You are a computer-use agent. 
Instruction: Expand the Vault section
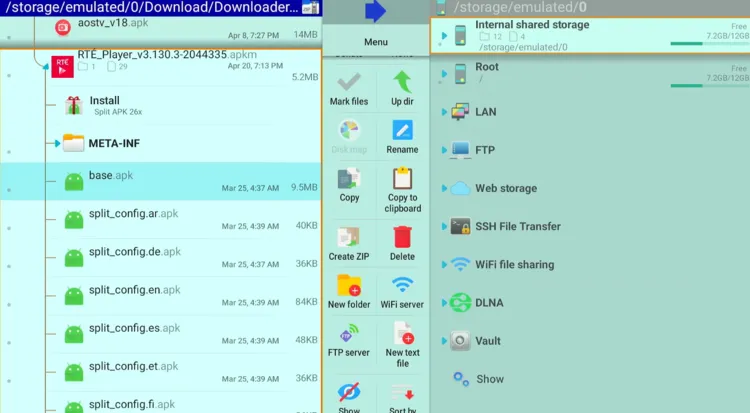444,341
